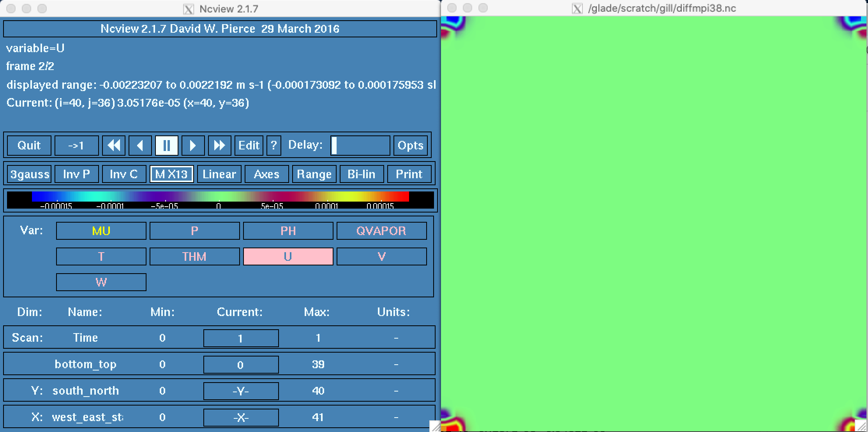Viewport: 868px width, 432px height.
Task: Click the bottom_top current value field
Action: click(x=241, y=365)
